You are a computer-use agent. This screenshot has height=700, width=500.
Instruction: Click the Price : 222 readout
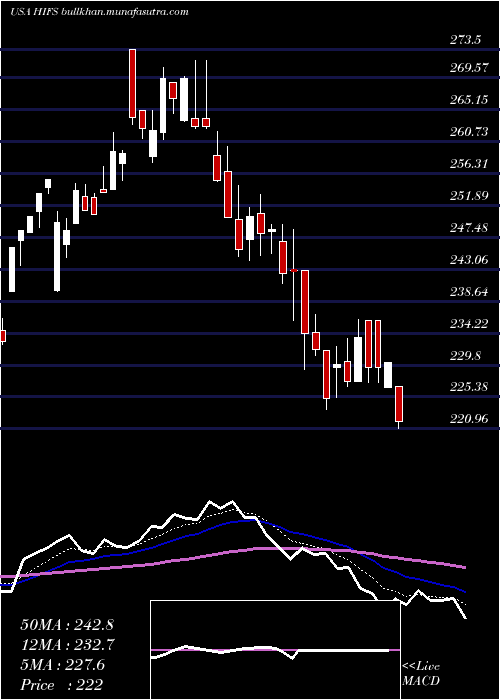[x=62, y=685]
